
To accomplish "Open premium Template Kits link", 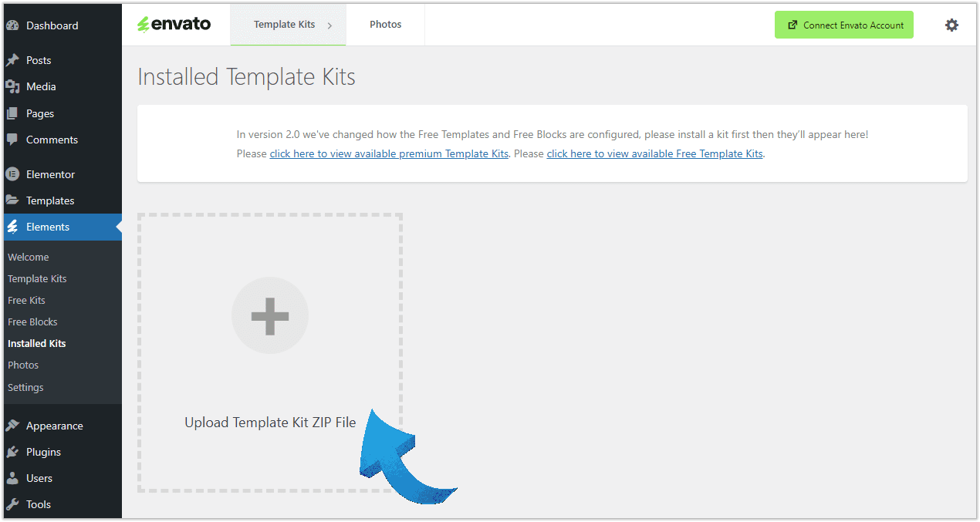I will point(389,153).
